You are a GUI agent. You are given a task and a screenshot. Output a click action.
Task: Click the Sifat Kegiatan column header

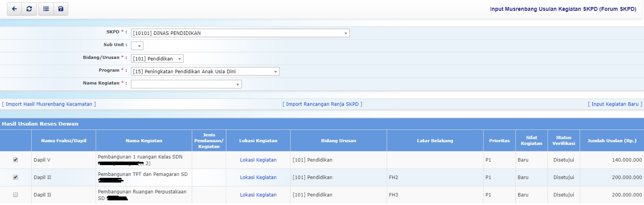[x=532, y=141]
